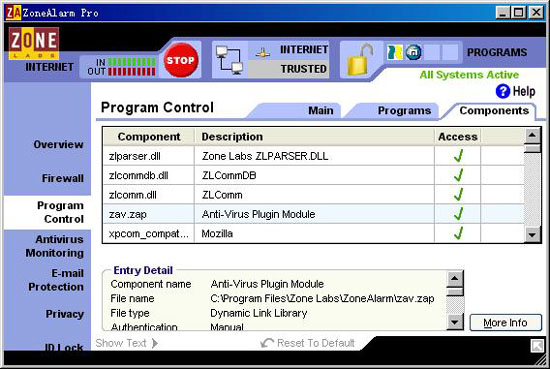The image size is (550, 369).
Task: Click Entry Detail scrollbar down arrow
Action: click(455, 322)
